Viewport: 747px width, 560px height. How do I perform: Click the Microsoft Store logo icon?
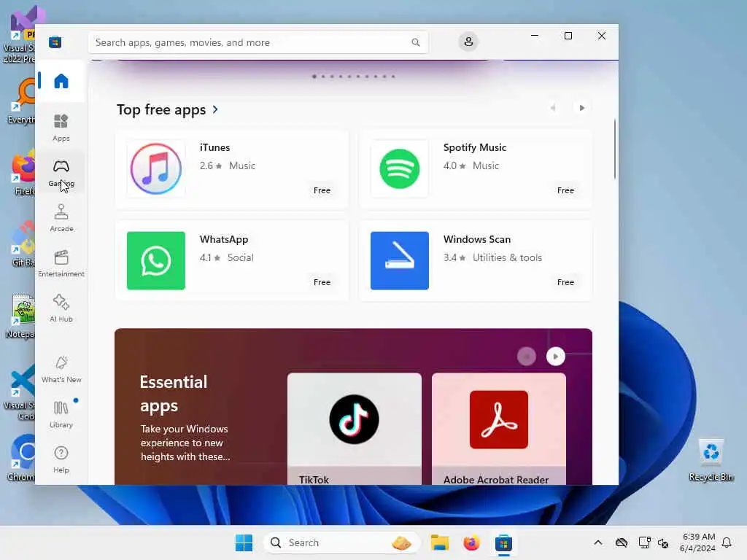55,42
